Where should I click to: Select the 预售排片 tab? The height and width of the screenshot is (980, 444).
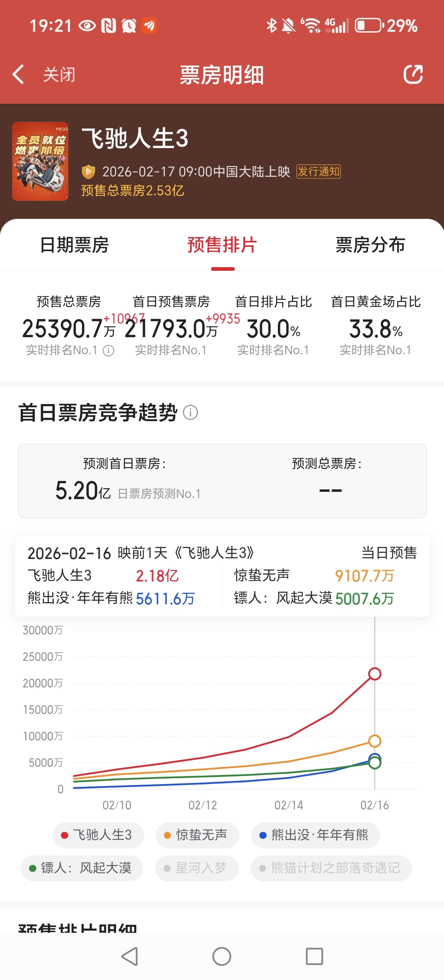pyautogui.click(x=222, y=245)
